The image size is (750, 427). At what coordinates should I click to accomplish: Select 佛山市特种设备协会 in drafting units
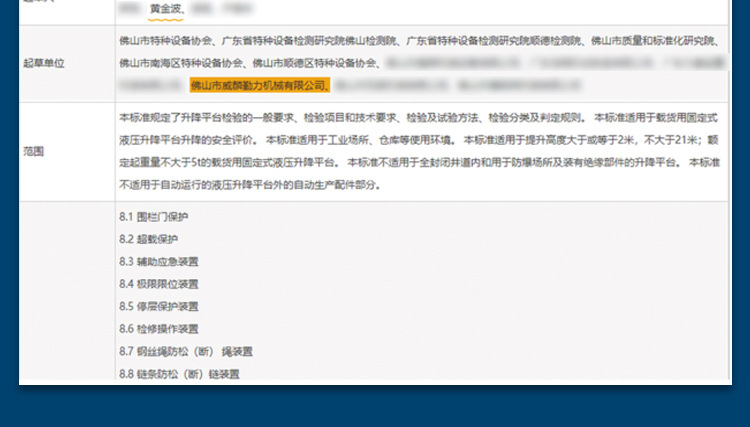coord(162,41)
